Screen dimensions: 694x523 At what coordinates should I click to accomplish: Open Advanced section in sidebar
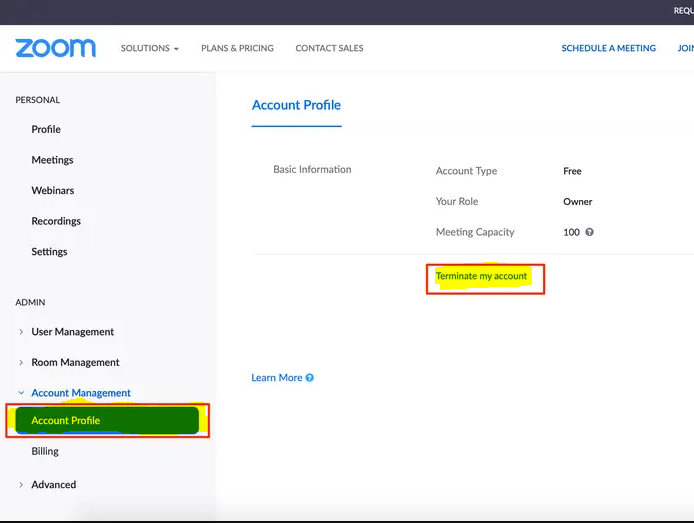pyautogui.click(x=54, y=485)
